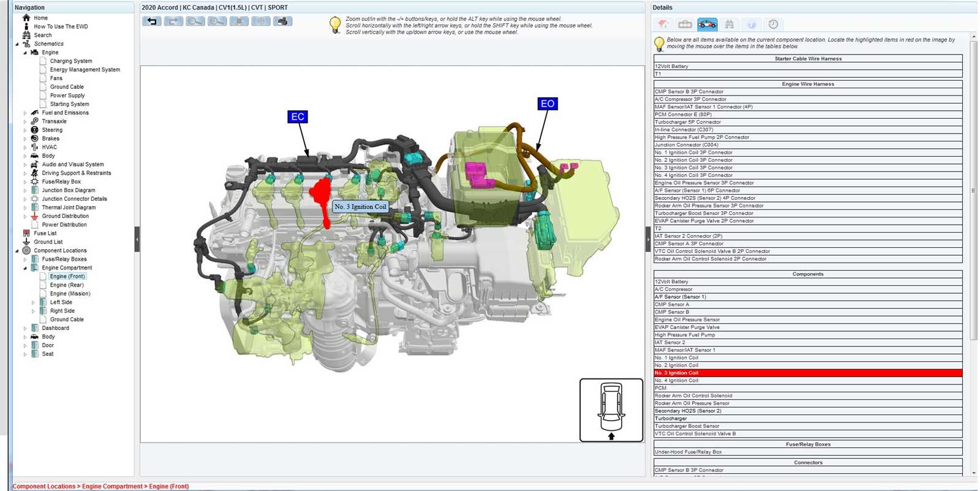This screenshot has width=980, height=491.
Task: Click the forward toolbar button
Action: point(174,21)
